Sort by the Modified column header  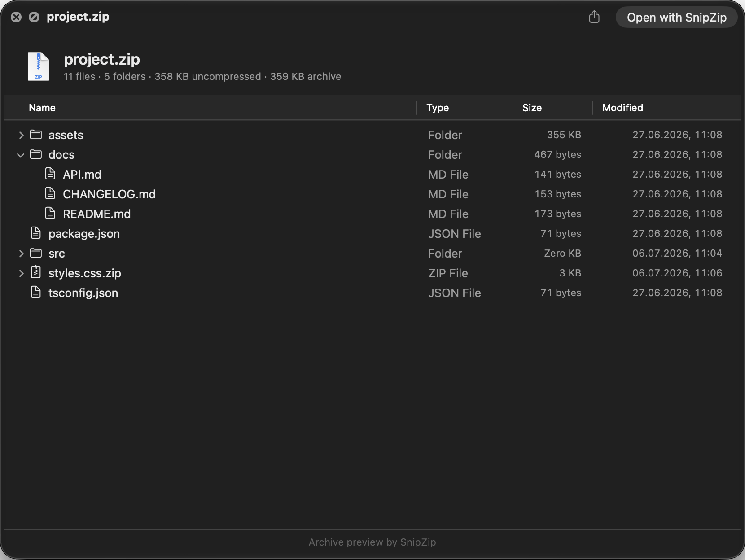click(622, 108)
